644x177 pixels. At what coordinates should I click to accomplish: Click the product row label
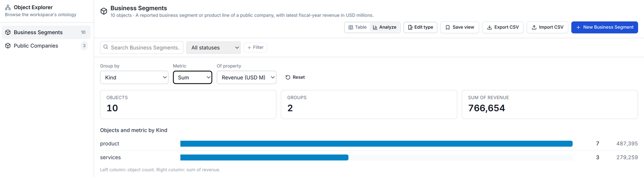pyautogui.click(x=109, y=144)
